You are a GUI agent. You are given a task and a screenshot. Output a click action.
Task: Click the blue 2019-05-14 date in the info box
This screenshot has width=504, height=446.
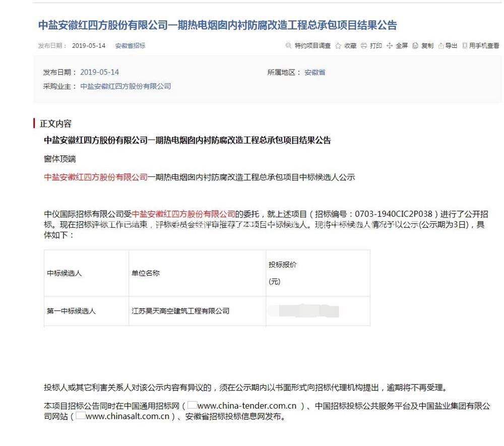99,73
